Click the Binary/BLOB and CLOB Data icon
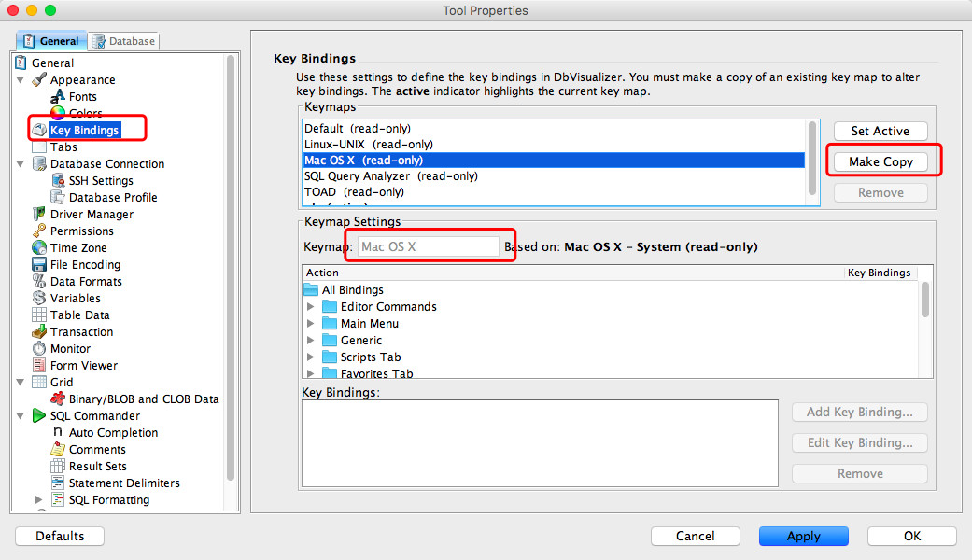Viewport: 972px width, 560px height. click(58, 399)
